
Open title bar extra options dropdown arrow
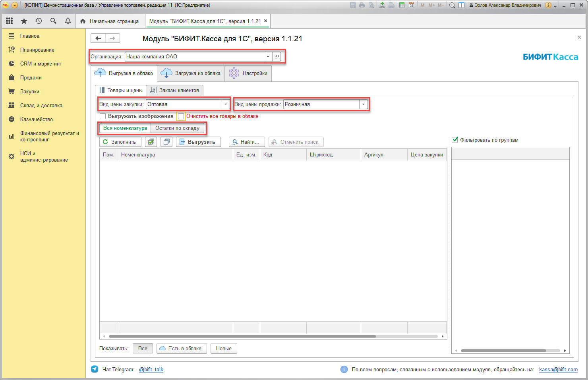[555, 6]
